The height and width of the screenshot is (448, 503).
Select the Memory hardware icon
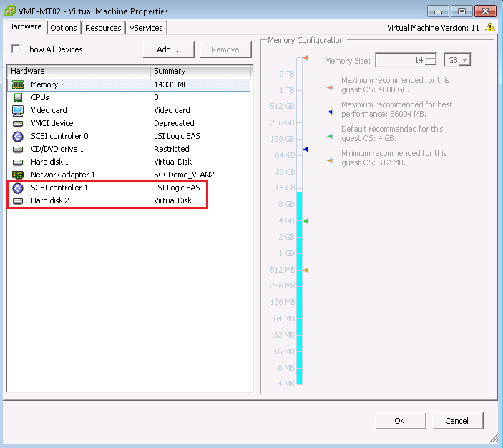tap(18, 84)
